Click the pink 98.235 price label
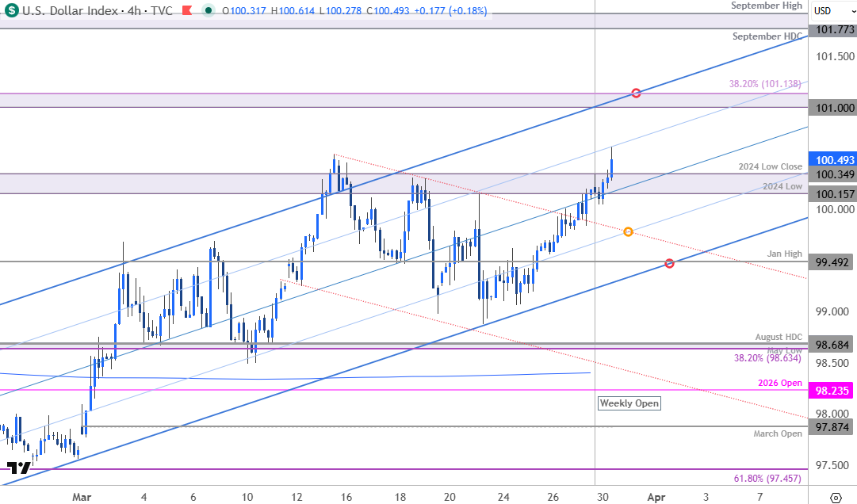Image resolution: width=857 pixels, height=504 pixels. coord(832,391)
